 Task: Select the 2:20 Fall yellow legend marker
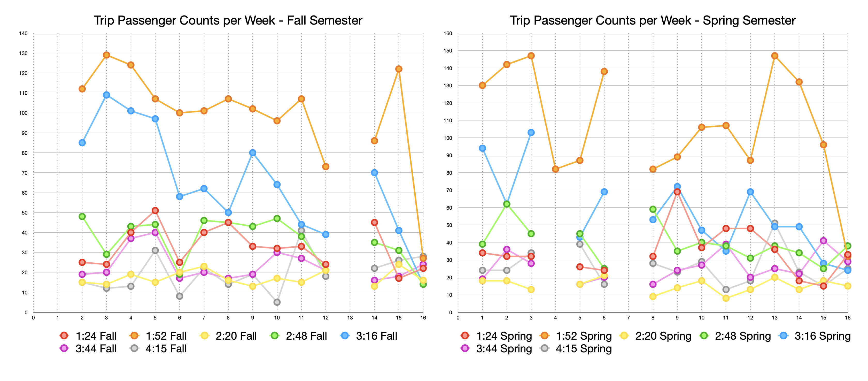[x=205, y=336]
